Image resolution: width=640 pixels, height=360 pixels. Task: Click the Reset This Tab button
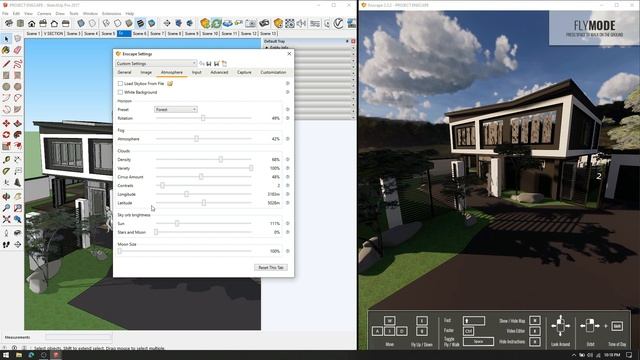tap(271, 267)
